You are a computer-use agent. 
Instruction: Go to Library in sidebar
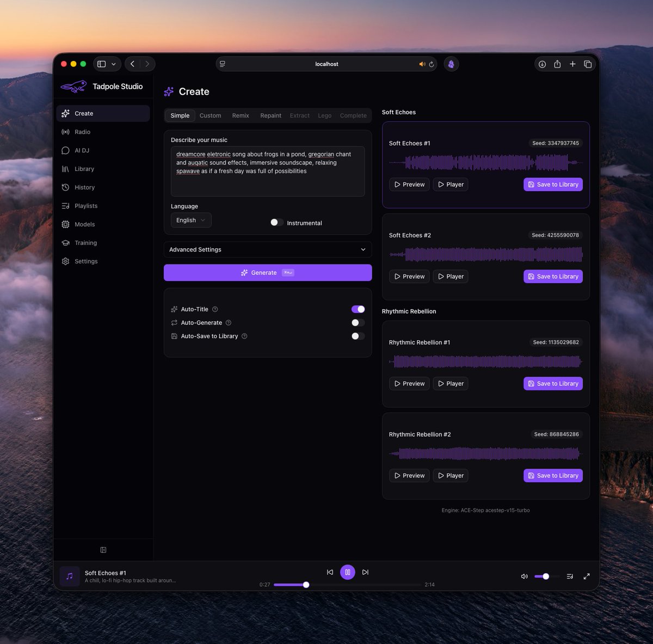[103, 169]
